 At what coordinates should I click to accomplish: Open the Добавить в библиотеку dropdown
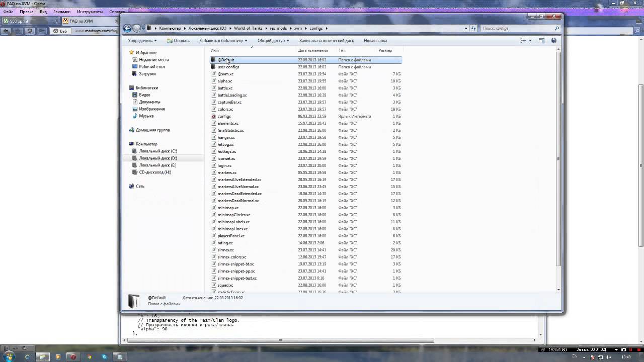[223, 41]
